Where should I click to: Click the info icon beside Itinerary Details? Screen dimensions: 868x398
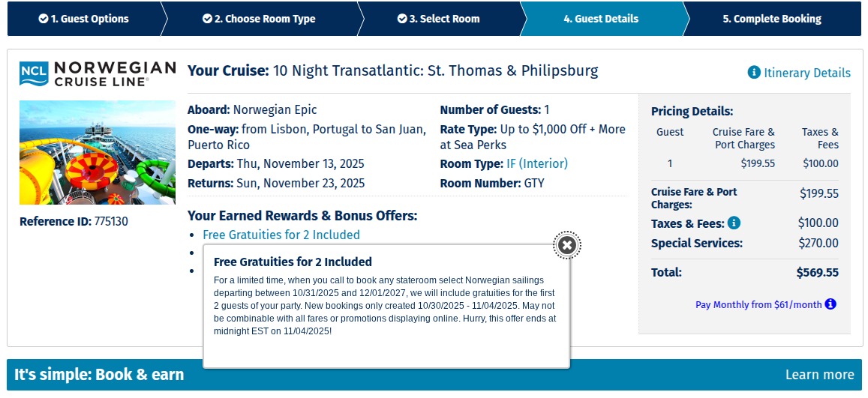[754, 73]
